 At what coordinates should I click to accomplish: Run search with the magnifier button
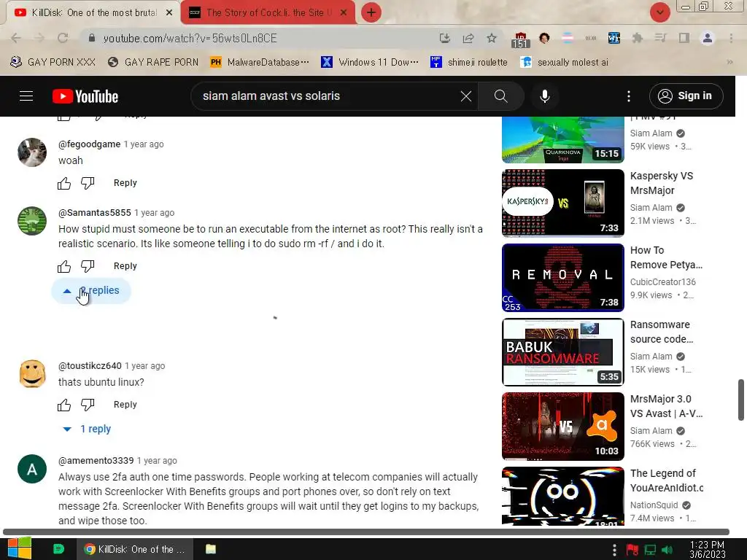500,96
